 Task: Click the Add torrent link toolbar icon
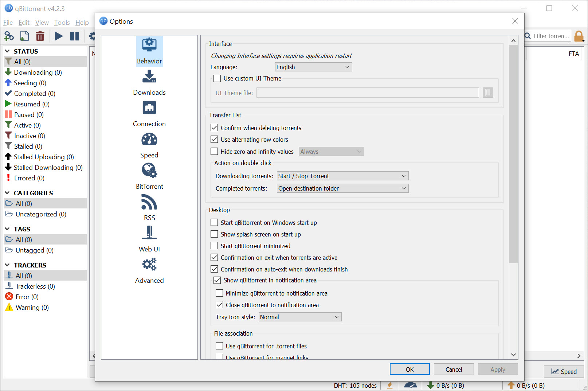[9, 36]
